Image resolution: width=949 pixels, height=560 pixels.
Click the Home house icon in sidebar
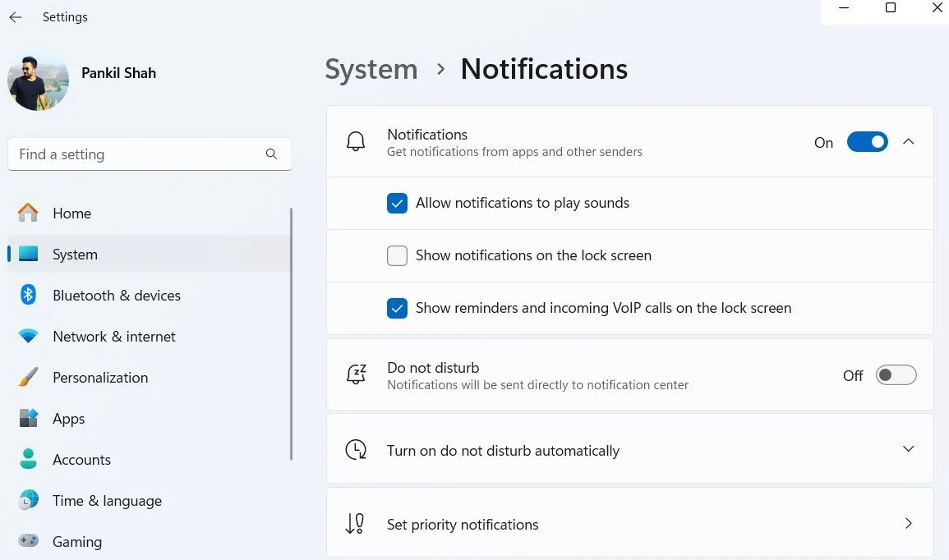tap(28, 213)
